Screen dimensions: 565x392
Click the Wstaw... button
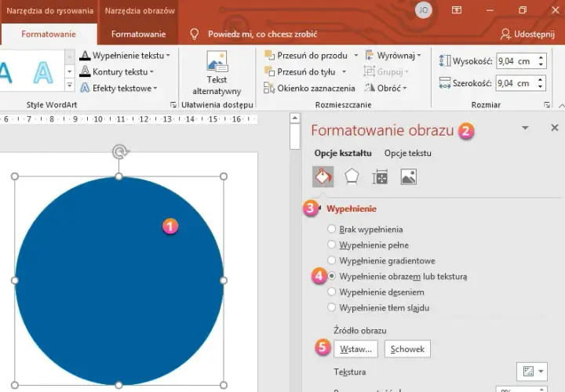point(355,349)
